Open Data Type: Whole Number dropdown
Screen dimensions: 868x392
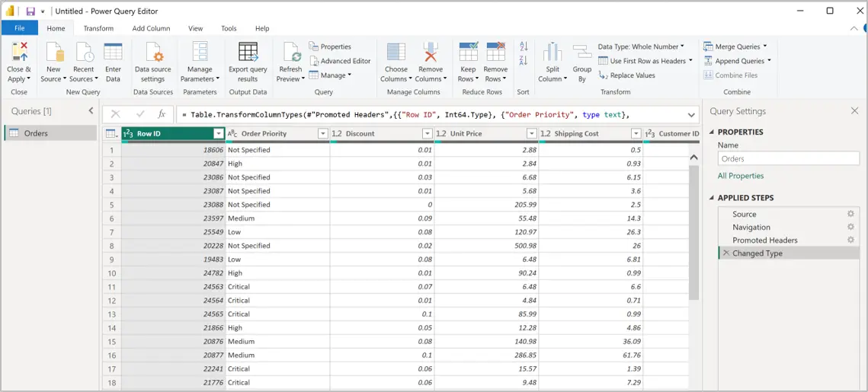641,46
